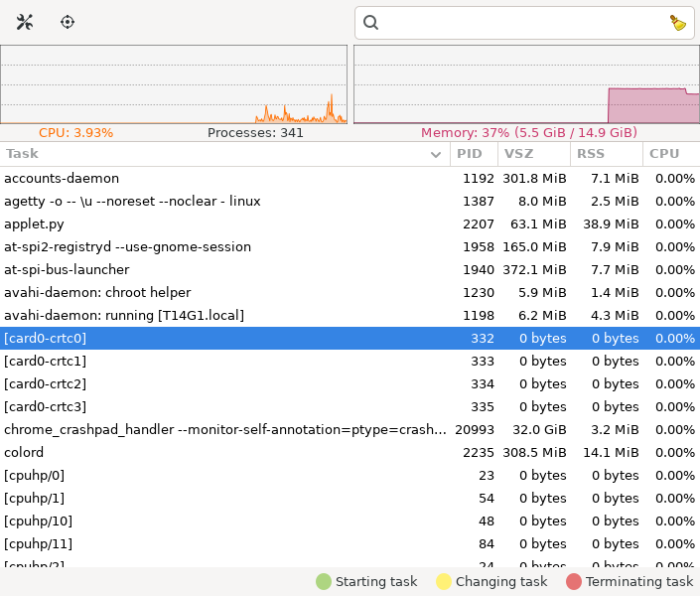Select the [card0-crtc2] process
Image resolution: width=700 pixels, height=596 pixels.
click(350, 383)
